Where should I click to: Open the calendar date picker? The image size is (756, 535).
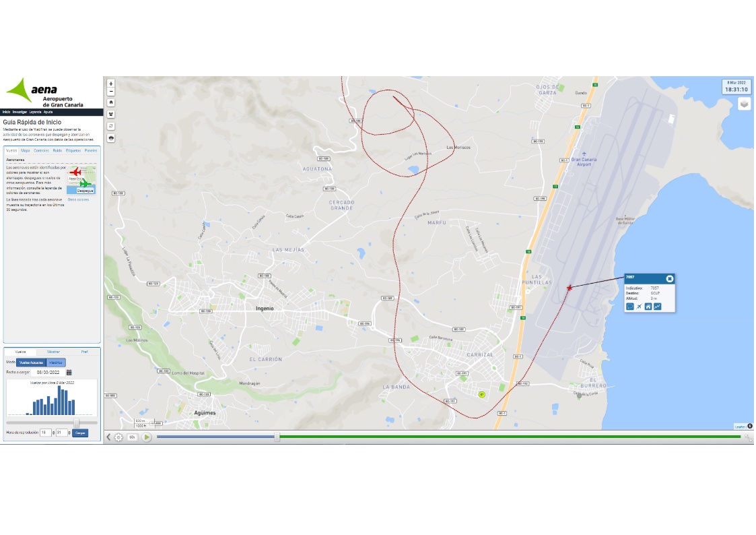point(69,373)
